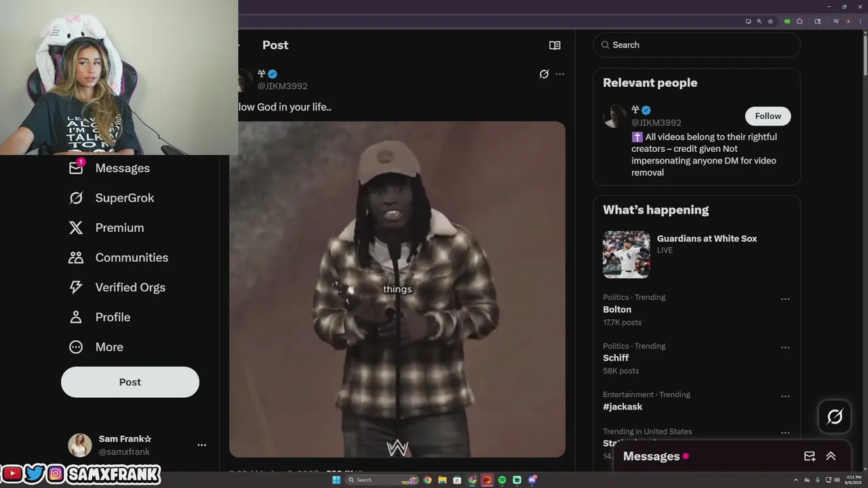Open Microsoft Store from the taskbar
The image size is (868, 488).
[x=457, y=480]
